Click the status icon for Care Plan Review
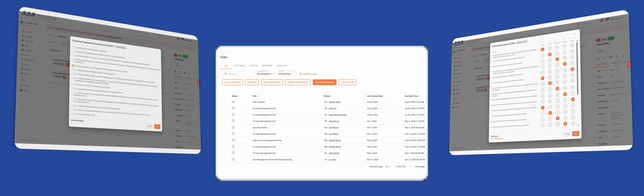The width and height of the screenshot is (644, 196). click(x=233, y=128)
